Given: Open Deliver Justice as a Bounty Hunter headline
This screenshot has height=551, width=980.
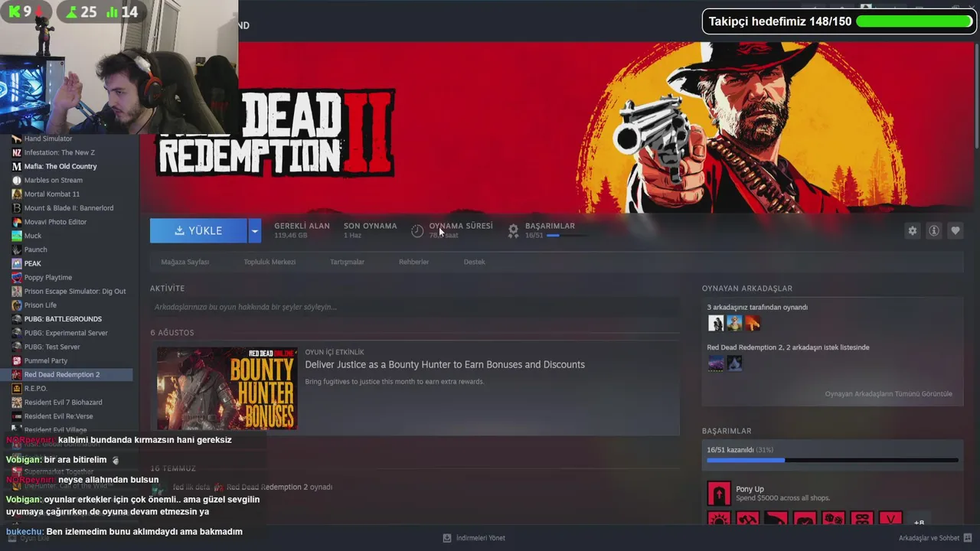Looking at the screenshot, I should (x=445, y=364).
